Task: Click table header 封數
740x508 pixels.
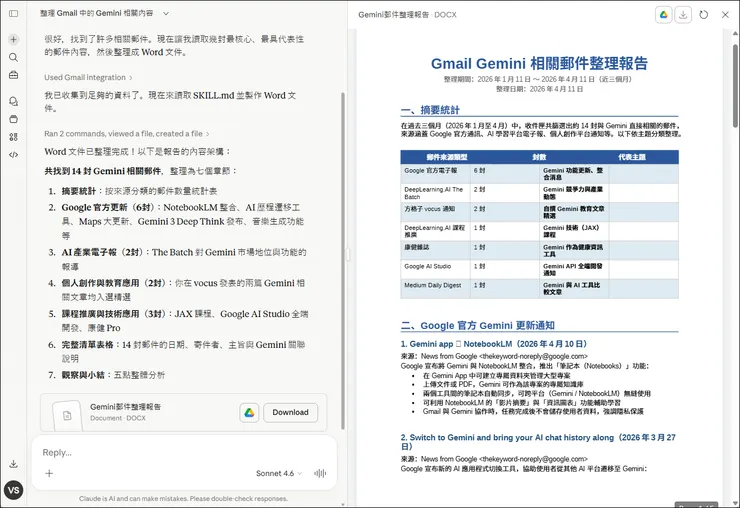Action: [539, 157]
